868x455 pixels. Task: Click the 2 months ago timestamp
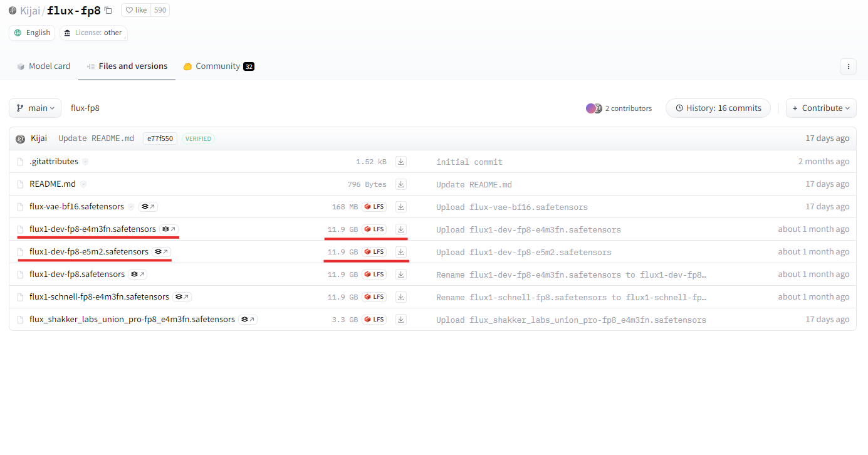pos(824,162)
